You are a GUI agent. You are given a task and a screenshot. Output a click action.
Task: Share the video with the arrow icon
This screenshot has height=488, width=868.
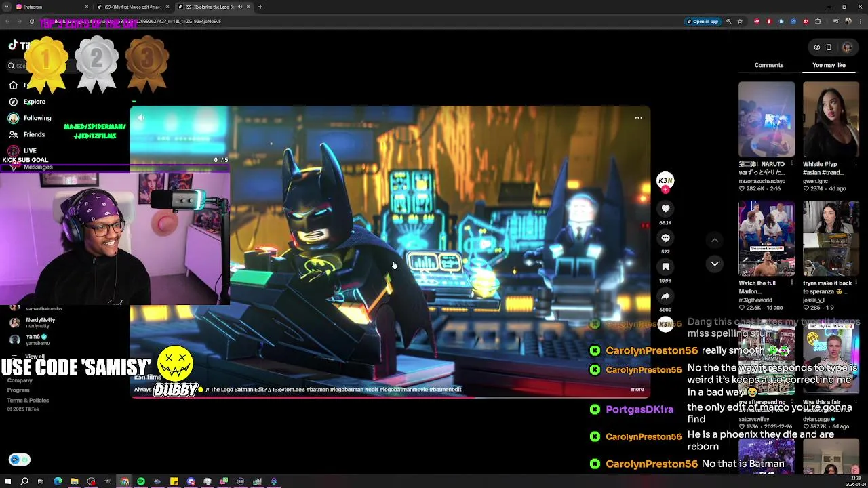[x=665, y=296]
